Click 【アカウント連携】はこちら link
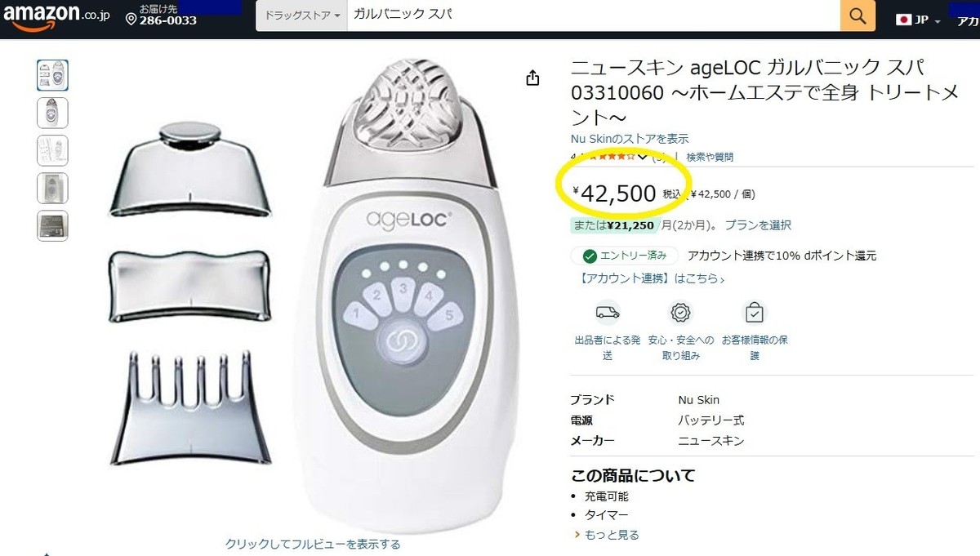This screenshot has width=980, height=556. click(x=648, y=278)
